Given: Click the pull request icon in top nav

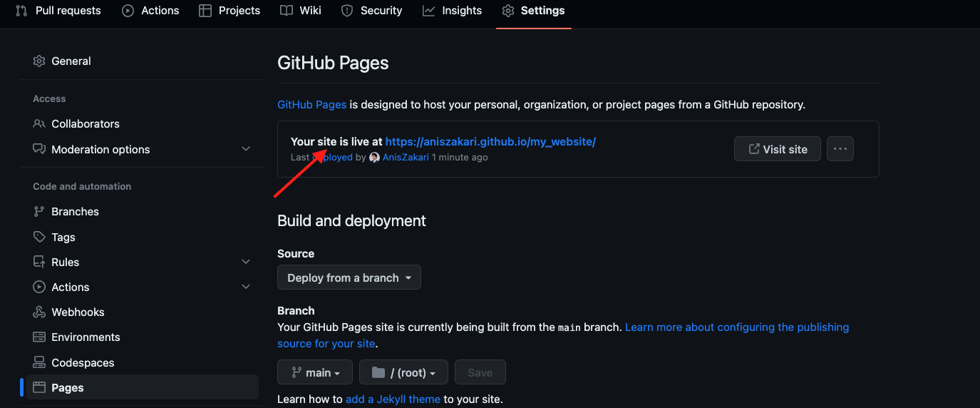Looking at the screenshot, I should (21, 11).
